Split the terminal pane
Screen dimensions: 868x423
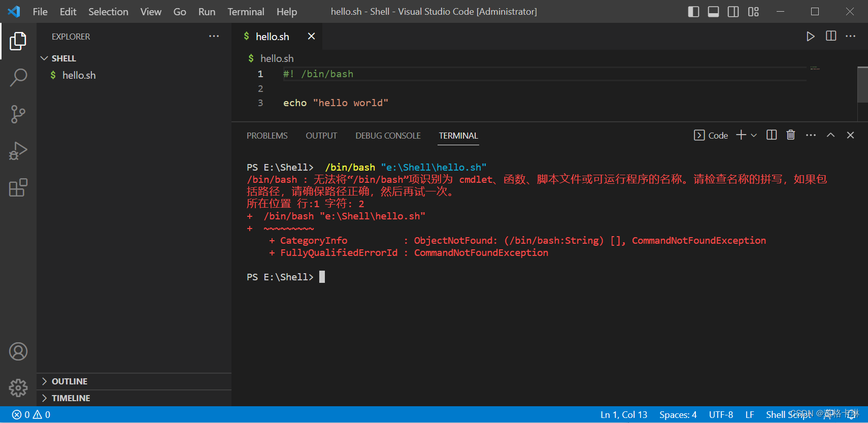(x=772, y=135)
